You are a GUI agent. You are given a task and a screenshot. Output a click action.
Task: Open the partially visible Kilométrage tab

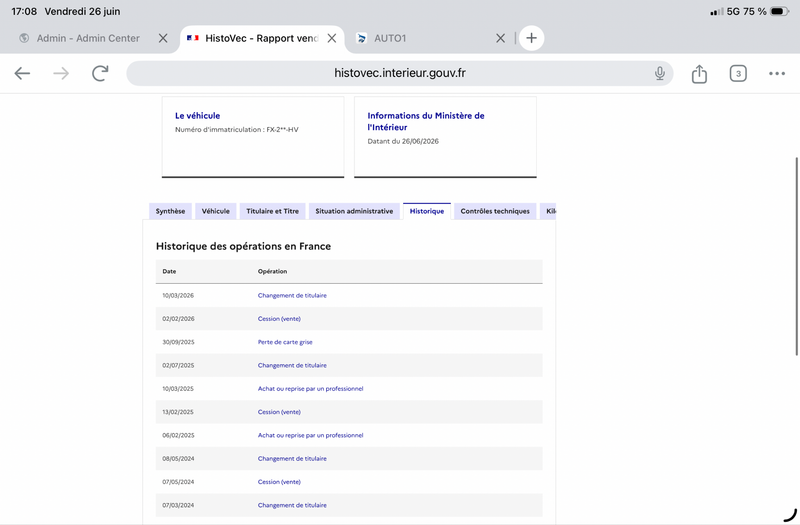pyautogui.click(x=548, y=211)
